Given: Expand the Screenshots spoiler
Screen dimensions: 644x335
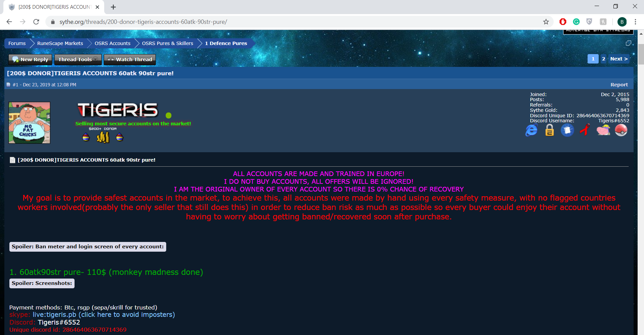Looking at the screenshot, I should 42,283.
